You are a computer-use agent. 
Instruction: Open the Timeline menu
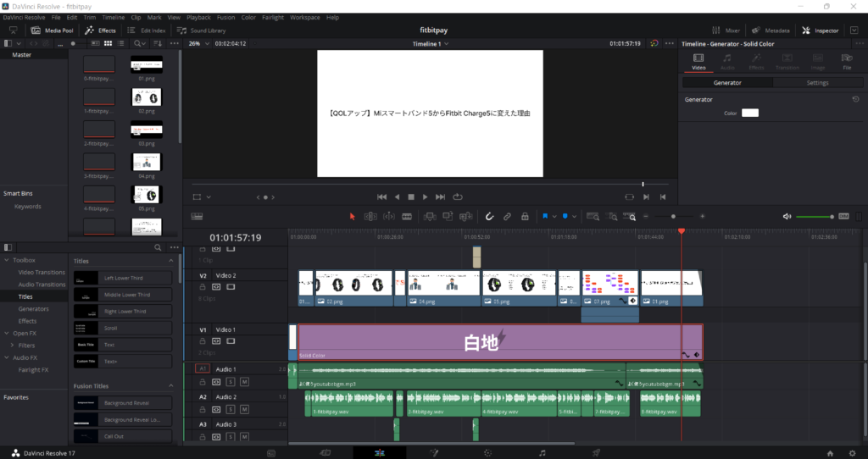tap(113, 18)
